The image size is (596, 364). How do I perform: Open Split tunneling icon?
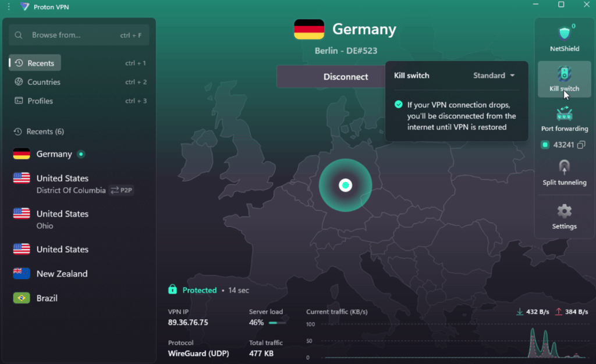point(564,167)
